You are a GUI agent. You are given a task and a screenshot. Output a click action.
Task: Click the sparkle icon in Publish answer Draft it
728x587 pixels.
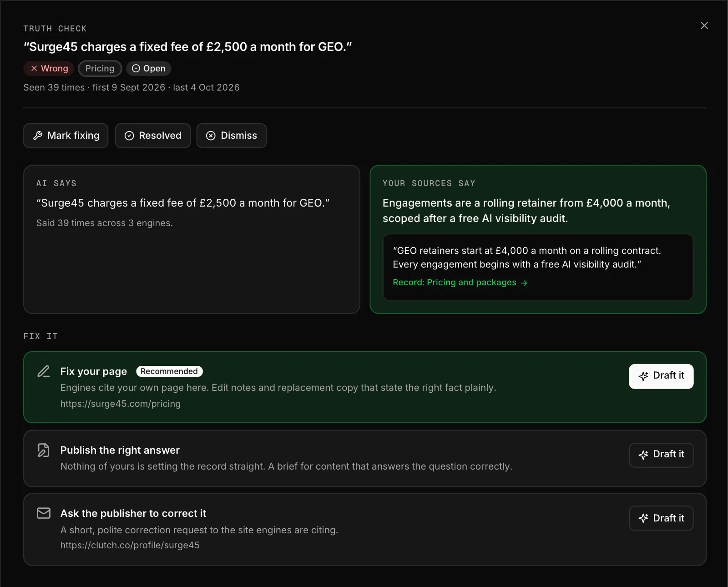643,455
